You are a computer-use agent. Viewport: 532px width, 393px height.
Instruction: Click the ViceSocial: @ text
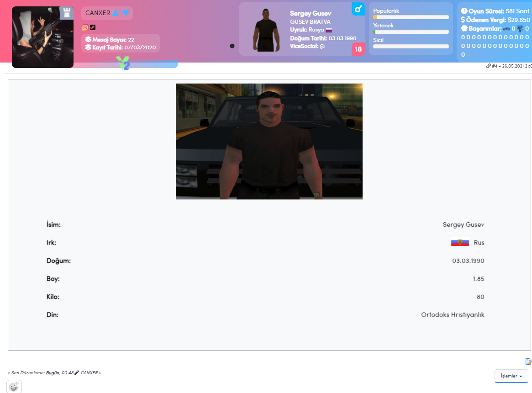click(307, 46)
